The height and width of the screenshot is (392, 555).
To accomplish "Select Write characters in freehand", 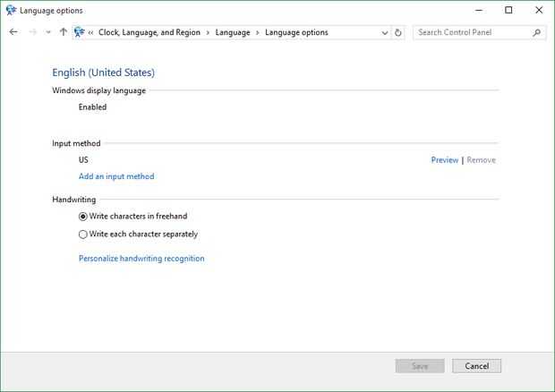I will pos(83,216).
